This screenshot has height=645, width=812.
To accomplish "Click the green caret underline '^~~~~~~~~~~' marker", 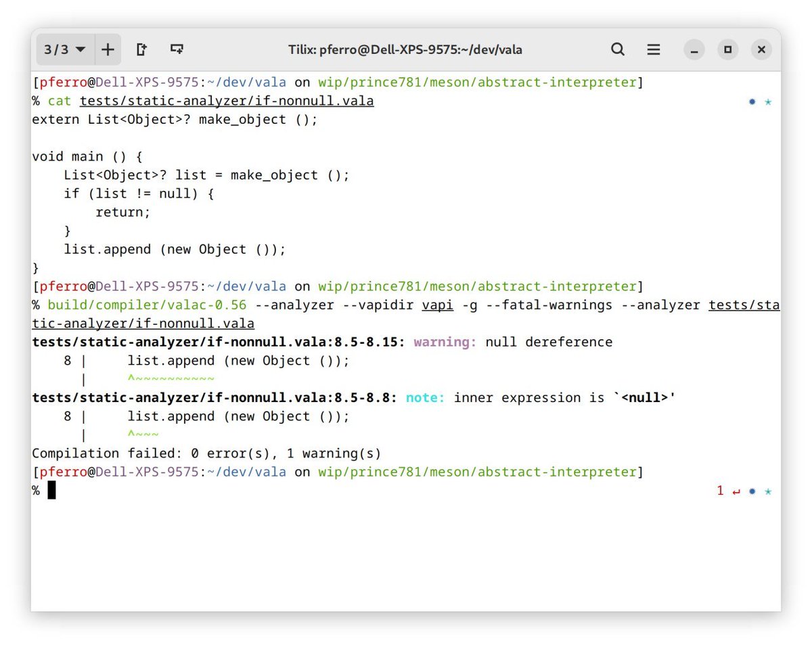I will click(171, 379).
